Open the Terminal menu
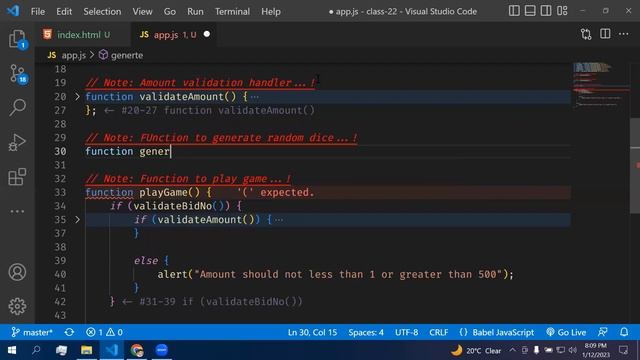 (x=232, y=11)
